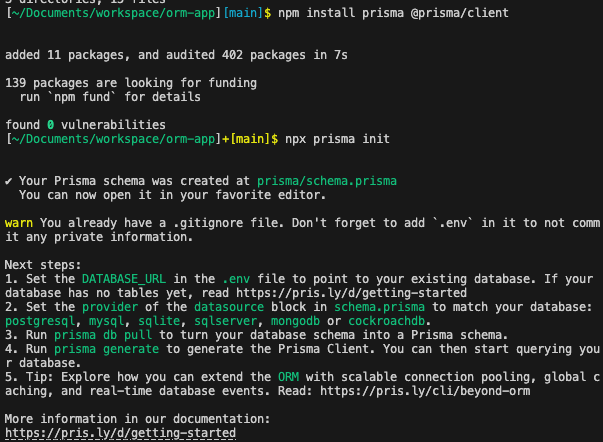Click the blue '[main]' branch in first prompt
This screenshot has width=603, height=442.
click(x=243, y=13)
